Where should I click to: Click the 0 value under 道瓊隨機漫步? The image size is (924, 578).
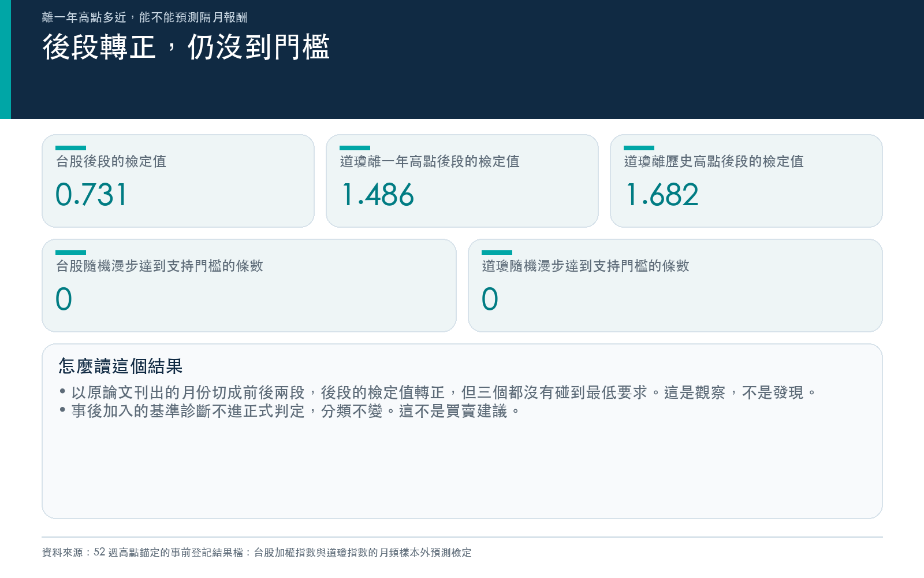pos(490,299)
